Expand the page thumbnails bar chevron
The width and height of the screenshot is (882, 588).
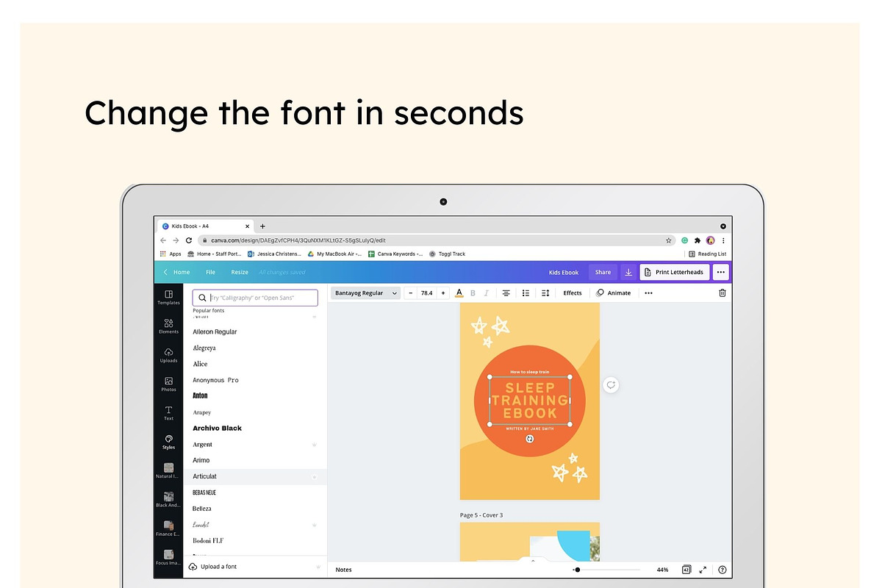(x=532, y=560)
